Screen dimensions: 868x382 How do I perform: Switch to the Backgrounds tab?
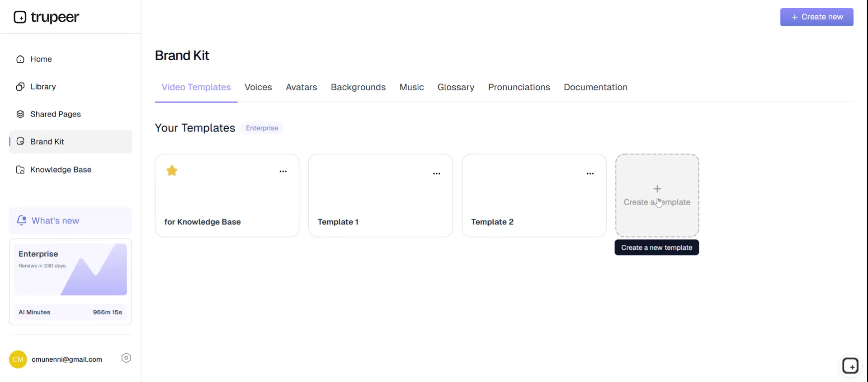pyautogui.click(x=358, y=88)
